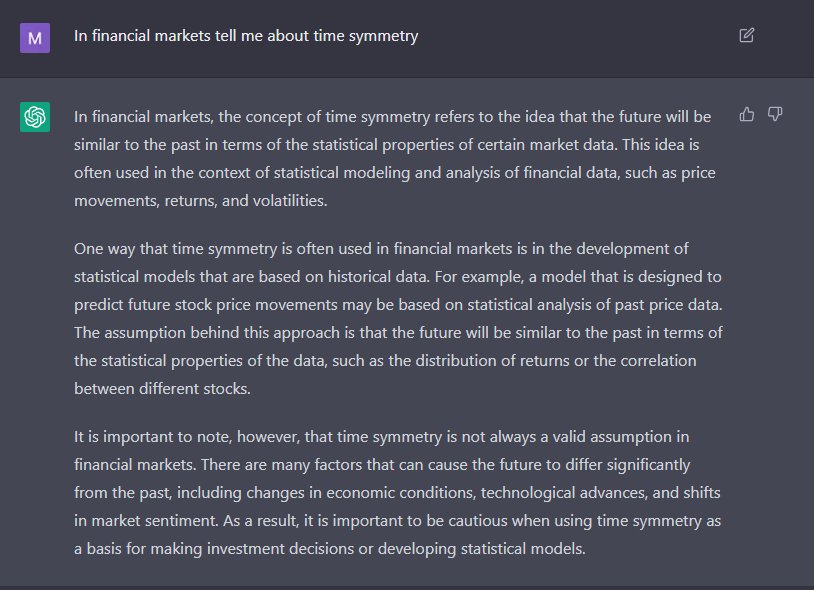Click the purple 'M' user avatar
Screen dimensions: 814x590
pos(35,37)
